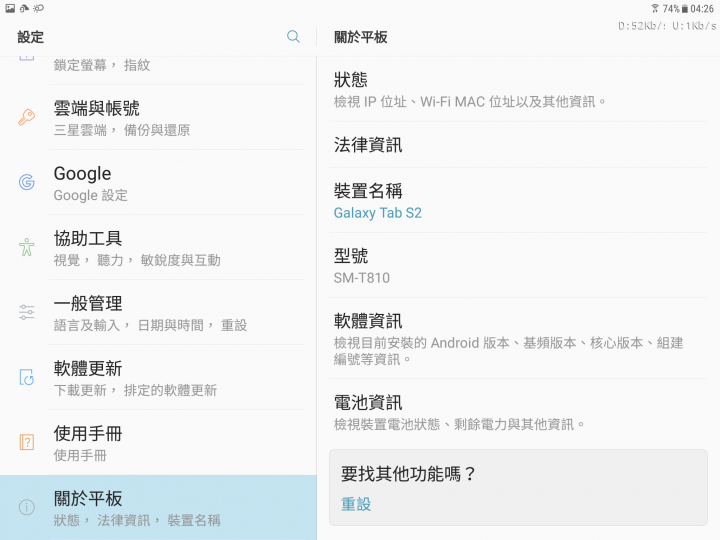Click the sliders icon for 一般管理
The height and width of the screenshot is (540, 720).
pyautogui.click(x=27, y=312)
